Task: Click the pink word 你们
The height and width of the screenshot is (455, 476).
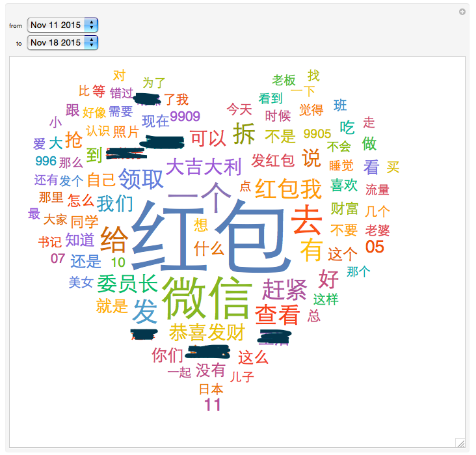Action: point(167,355)
